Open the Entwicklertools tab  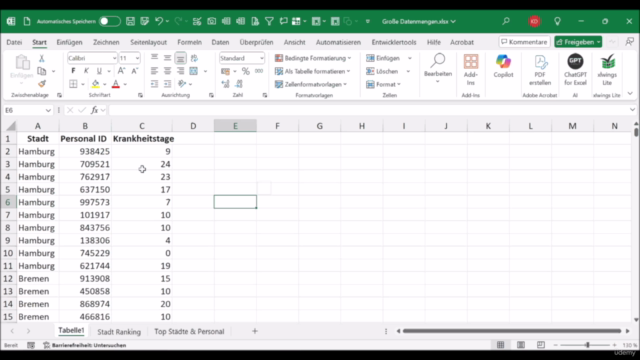coord(394,42)
